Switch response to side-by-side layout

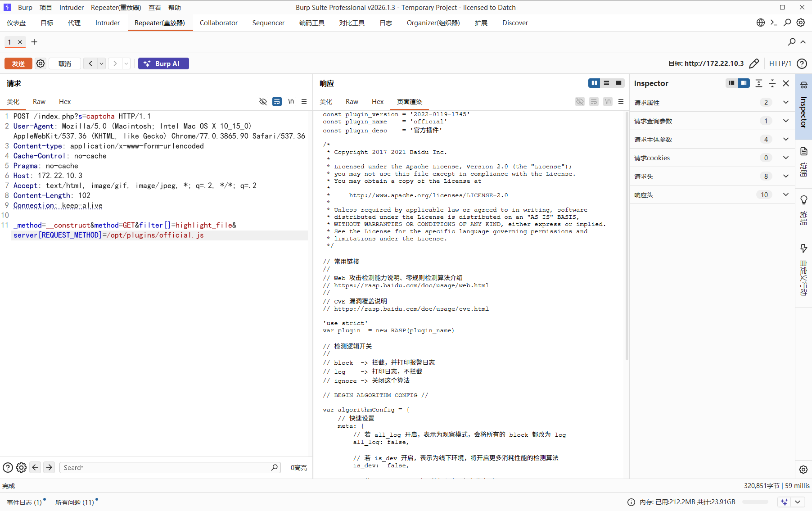594,83
